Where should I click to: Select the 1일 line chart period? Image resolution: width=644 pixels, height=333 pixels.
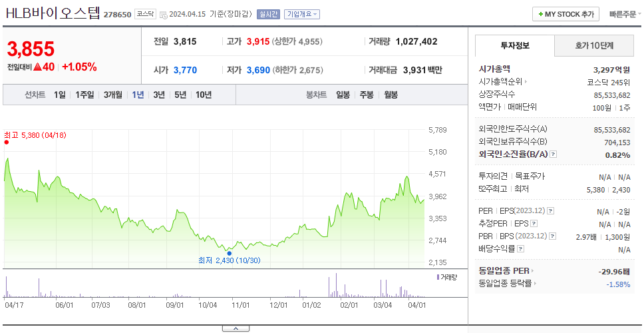(60, 95)
